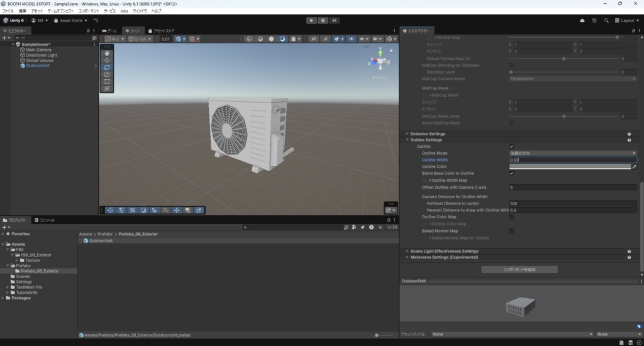Uncheck the Outline checkbox
Screen dimensions: 644x346
click(x=511, y=147)
